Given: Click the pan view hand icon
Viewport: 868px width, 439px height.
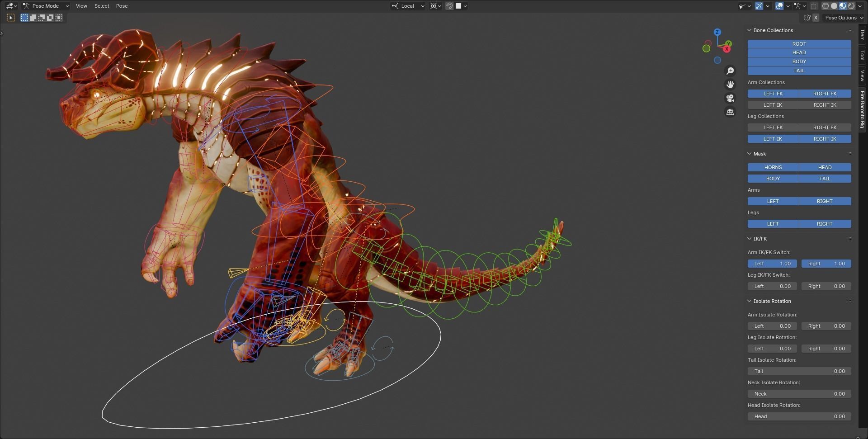Looking at the screenshot, I should tap(730, 85).
